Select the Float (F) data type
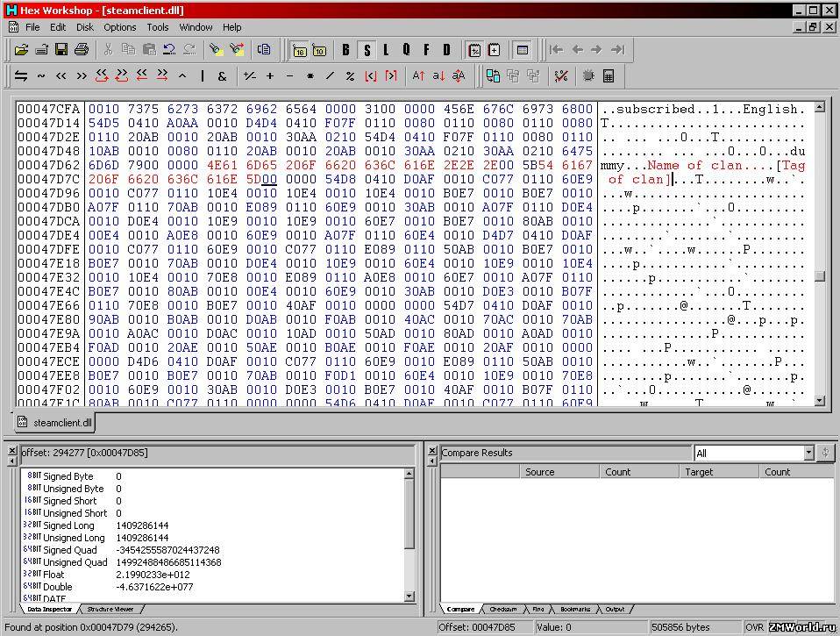Viewport: 840px width, 636px height. 426,50
